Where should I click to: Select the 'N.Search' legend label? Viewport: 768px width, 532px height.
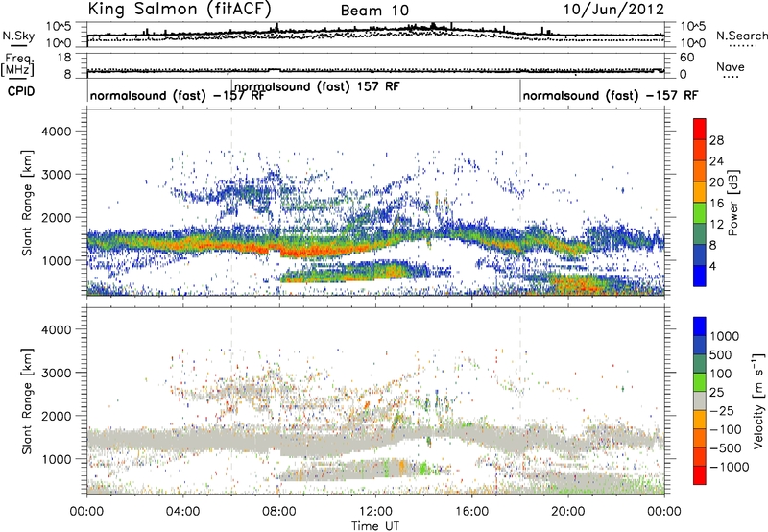(x=741, y=36)
